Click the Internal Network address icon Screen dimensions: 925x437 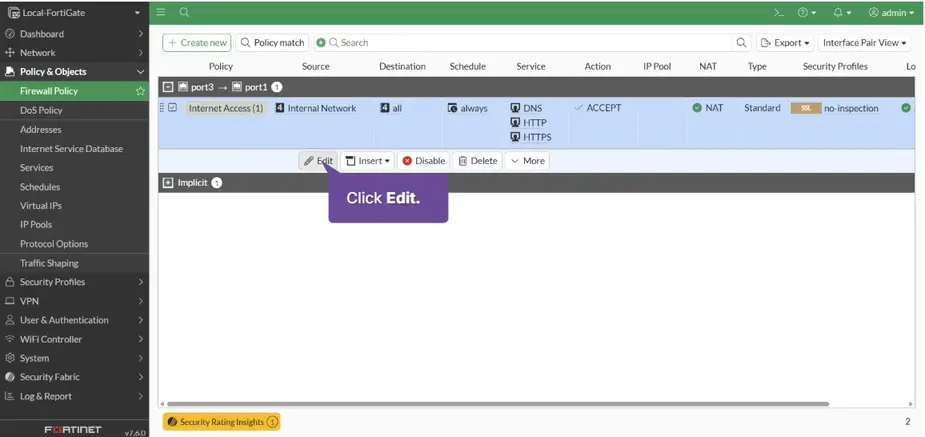coord(280,108)
